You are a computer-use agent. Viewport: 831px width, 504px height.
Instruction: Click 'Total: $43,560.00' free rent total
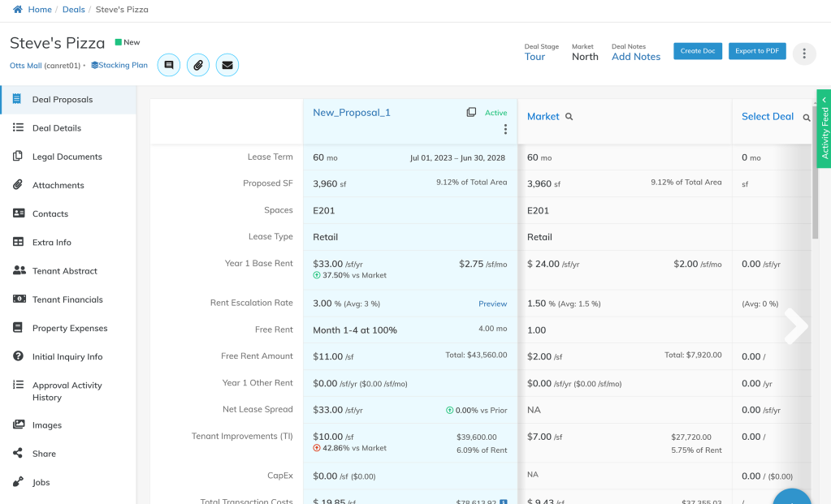click(476, 355)
